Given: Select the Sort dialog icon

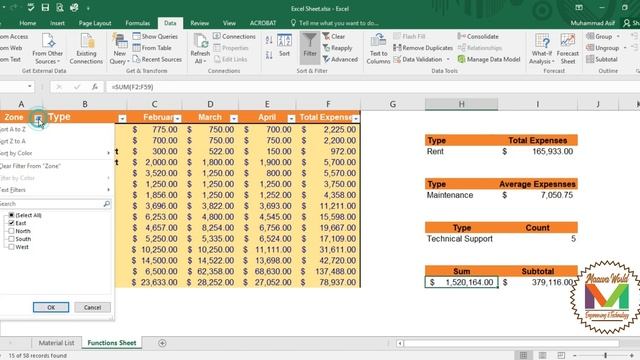Looking at the screenshot, I should tap(284, 46).
